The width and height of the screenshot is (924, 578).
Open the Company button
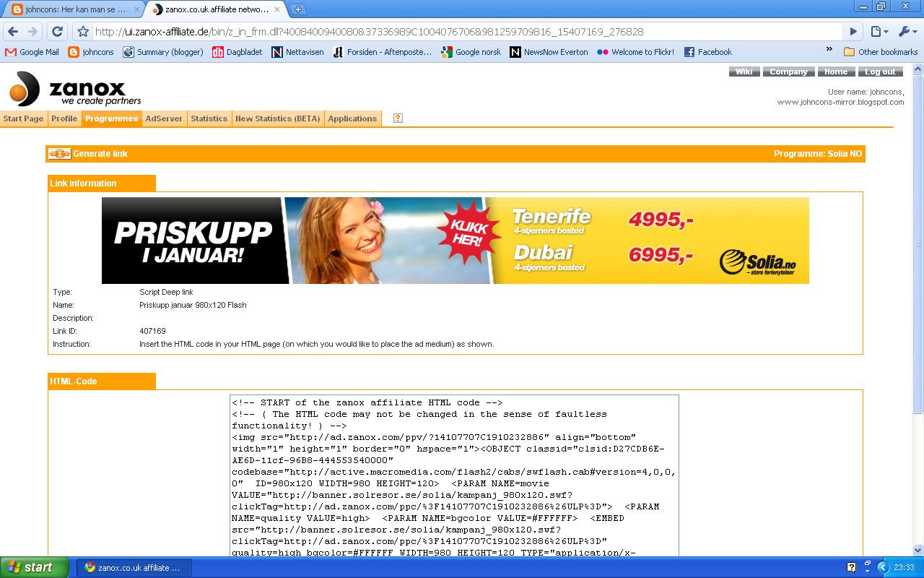click(x=788, y=72)
